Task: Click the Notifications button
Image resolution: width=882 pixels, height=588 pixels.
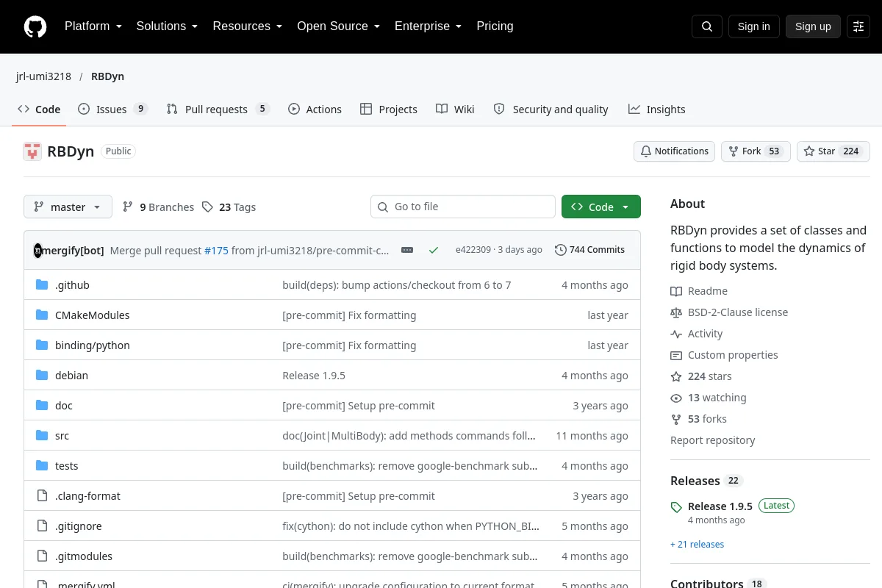Action: (x=674, y=151)
